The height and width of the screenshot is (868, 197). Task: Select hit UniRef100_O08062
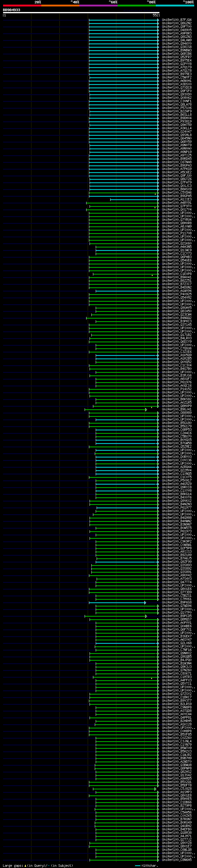click(177, 98)
